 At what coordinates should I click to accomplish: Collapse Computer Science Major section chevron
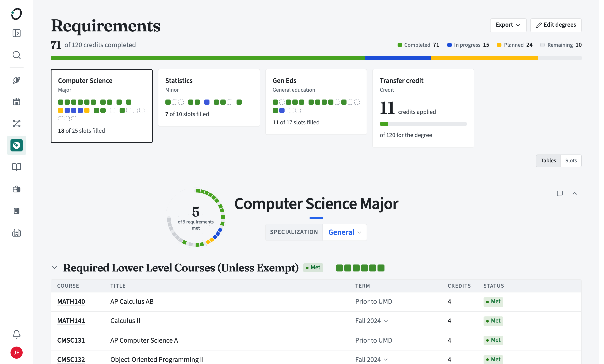[575, 193]
